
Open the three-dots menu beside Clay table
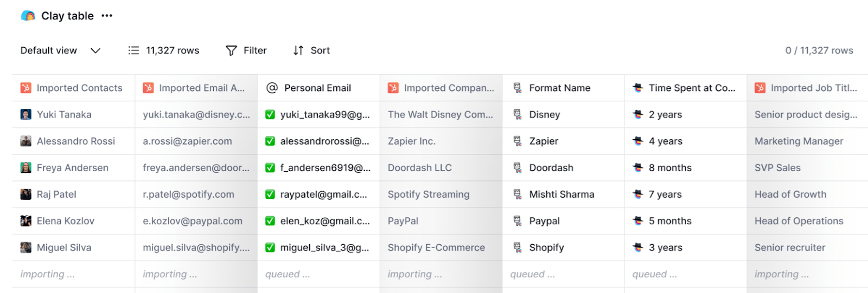coord(107,16)
